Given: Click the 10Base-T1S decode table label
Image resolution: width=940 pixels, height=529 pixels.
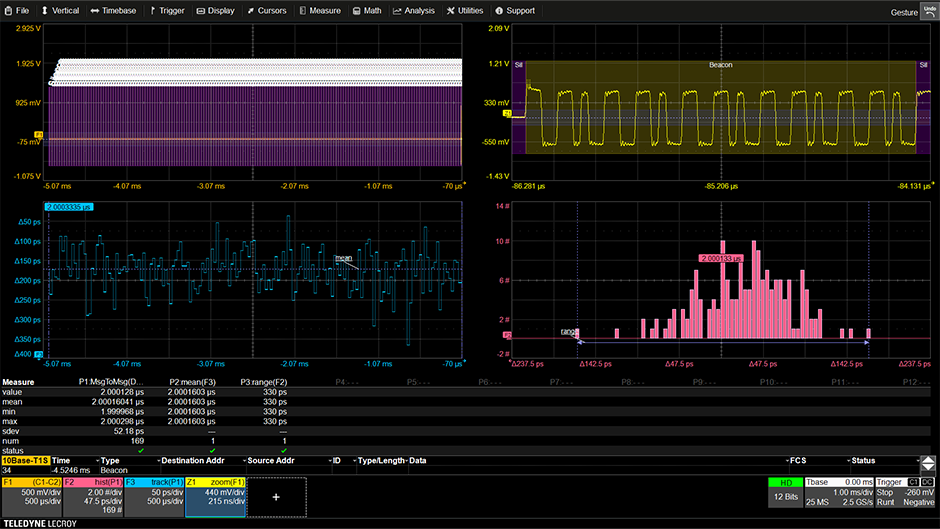Looking at the screenshot, I should pyautogui.click(x=24, y=461).
